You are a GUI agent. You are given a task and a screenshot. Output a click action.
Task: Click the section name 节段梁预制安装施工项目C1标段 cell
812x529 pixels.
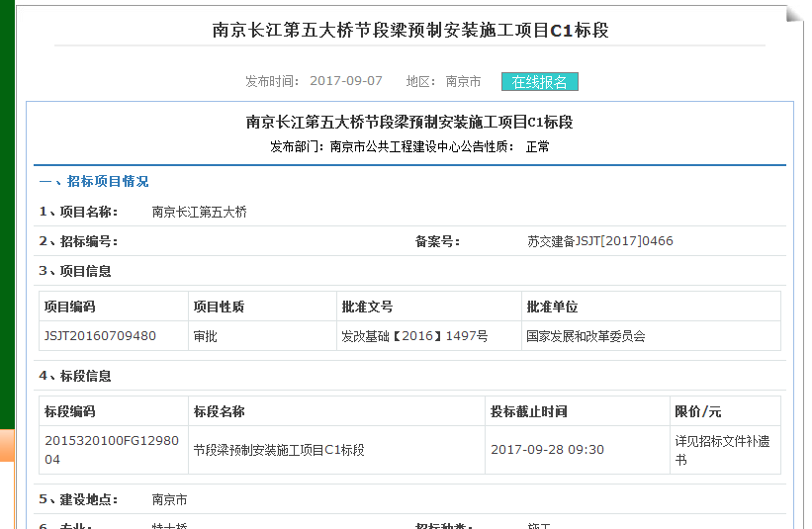point(279,450)
